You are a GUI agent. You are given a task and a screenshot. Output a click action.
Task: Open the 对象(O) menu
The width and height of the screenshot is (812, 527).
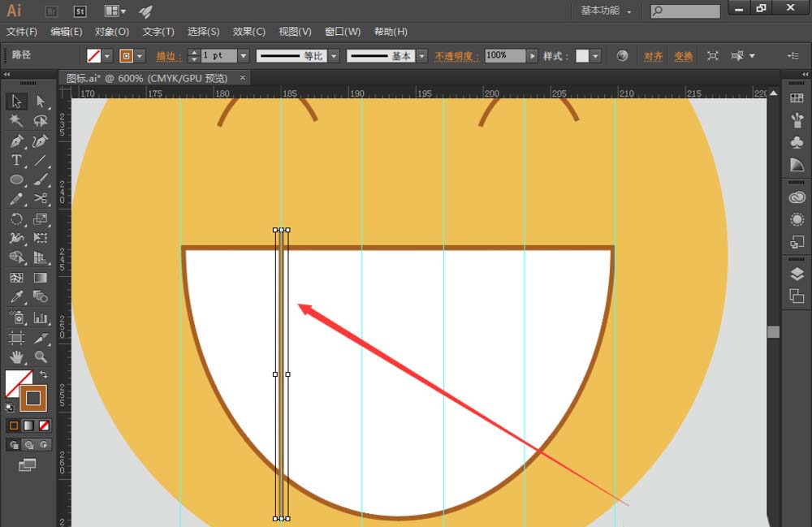112,32
